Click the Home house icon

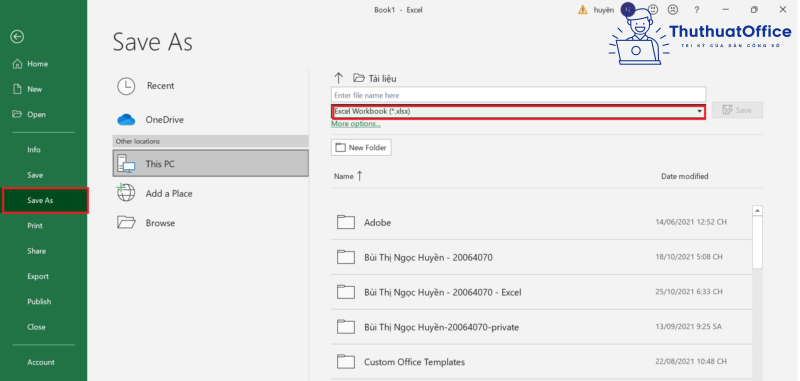point(17,64)
